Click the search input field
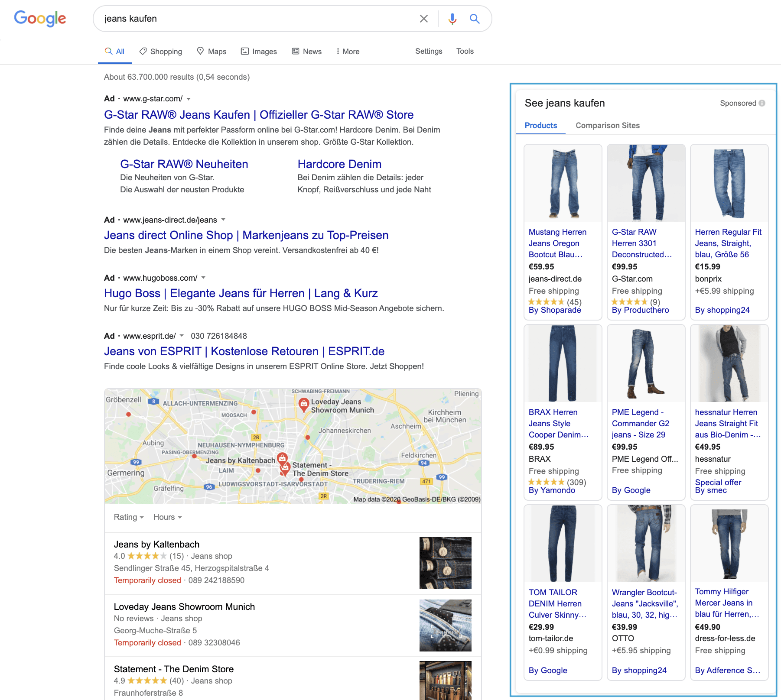 point(256,19)
